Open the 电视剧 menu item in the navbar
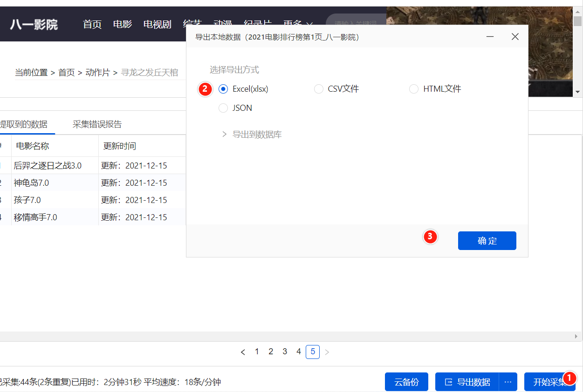Viewport: 583px width, 392px height. (x=157, y=24)
